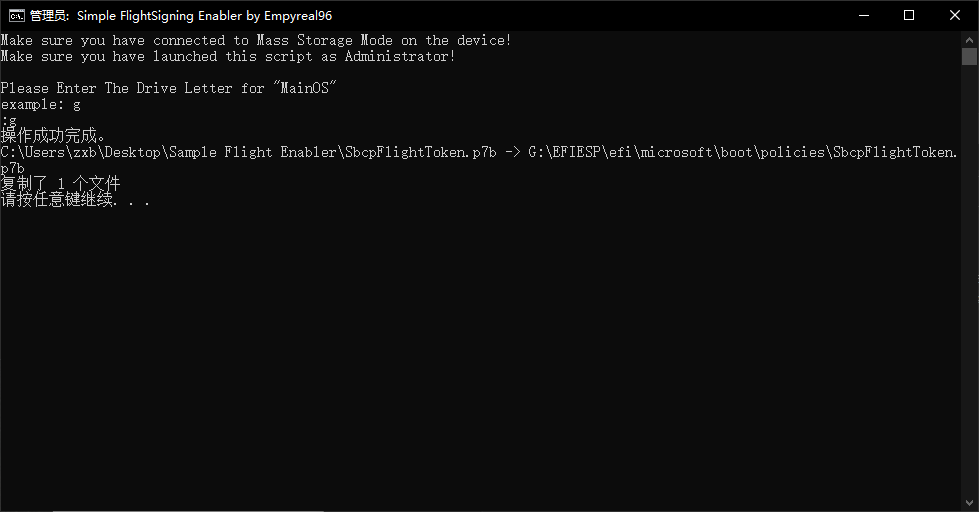Click the empty vertical scrollbar track below thumb

pyautogui.click(x=969, y=280)
